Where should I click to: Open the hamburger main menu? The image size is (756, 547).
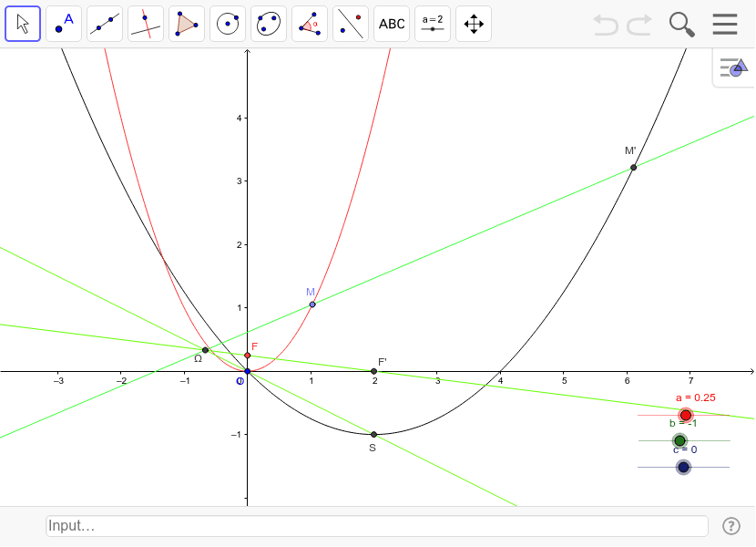[x=725, y=24]
